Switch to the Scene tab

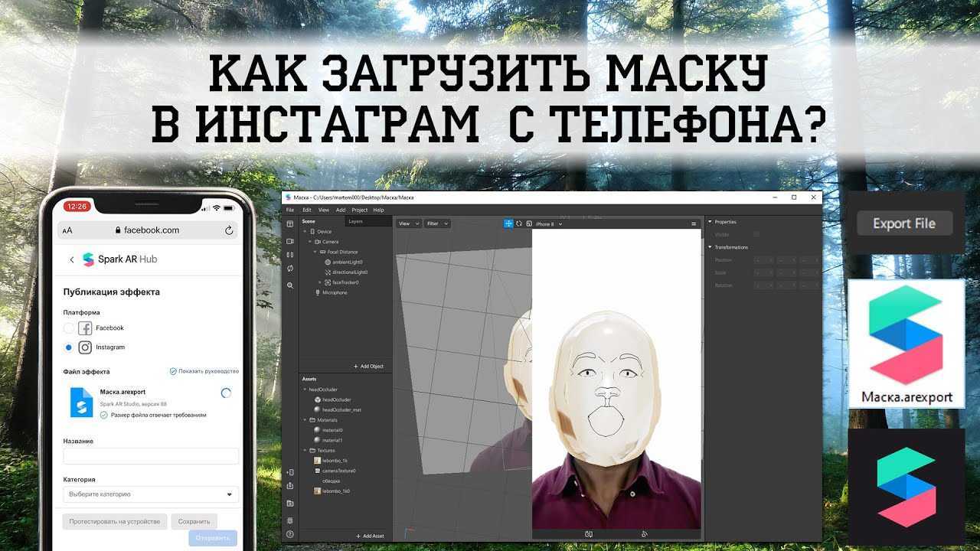(x=309, y=221)
